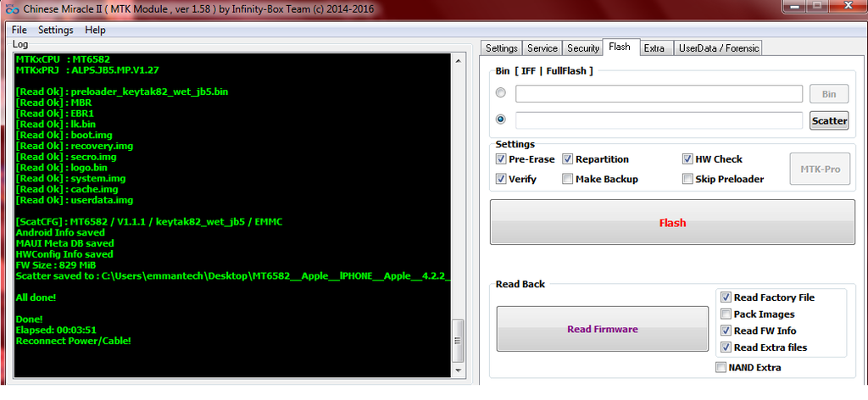
Task: Click the Read Firmware button
Action: click(602, 329)
